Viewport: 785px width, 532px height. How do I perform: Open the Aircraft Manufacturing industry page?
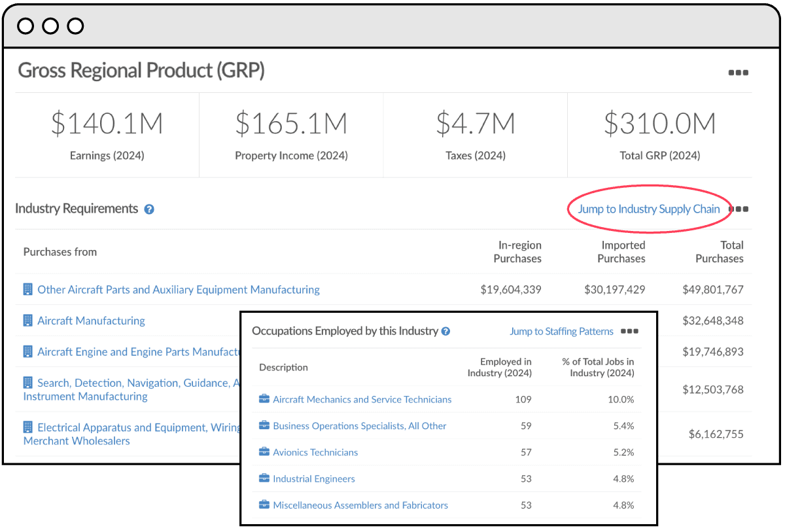point(91,320)
